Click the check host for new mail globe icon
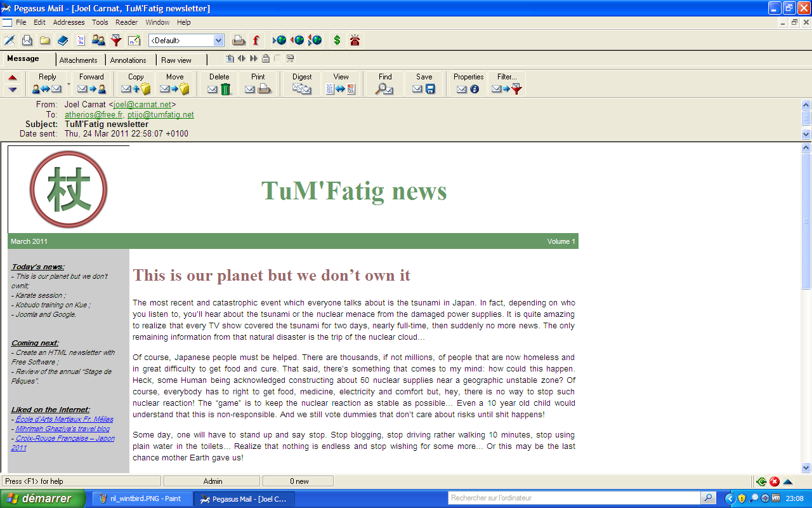The height and width of the screenshot is (508, 812). pos(279,40)
